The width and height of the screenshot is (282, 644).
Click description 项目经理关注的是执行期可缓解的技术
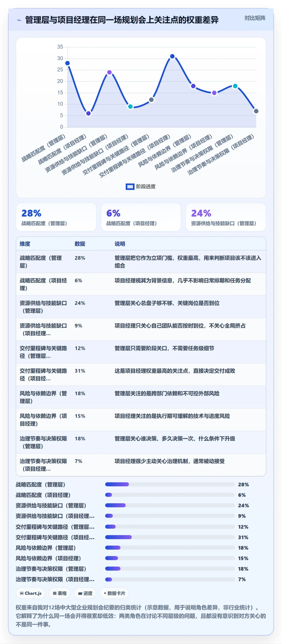click(x=172, y=416)
